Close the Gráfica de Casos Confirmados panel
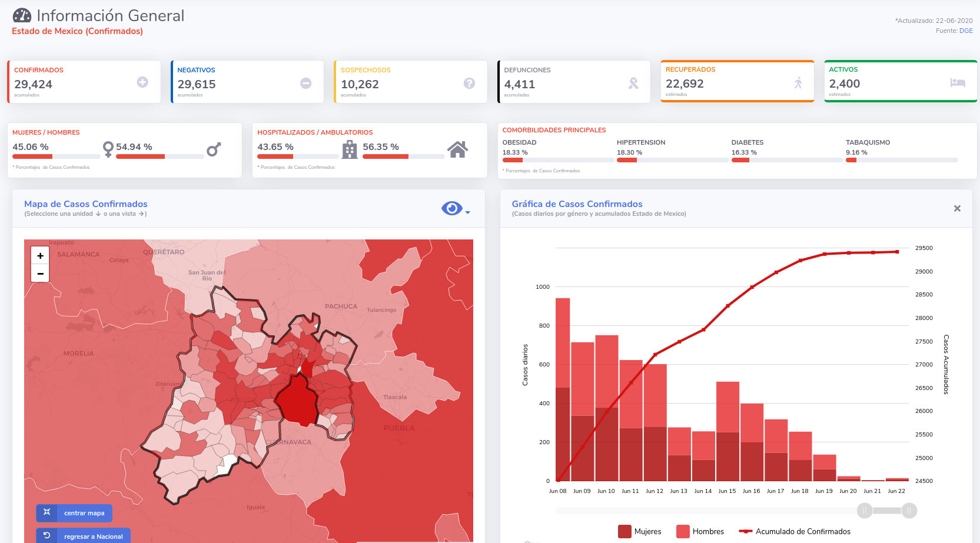 click(x=957, y=208)
